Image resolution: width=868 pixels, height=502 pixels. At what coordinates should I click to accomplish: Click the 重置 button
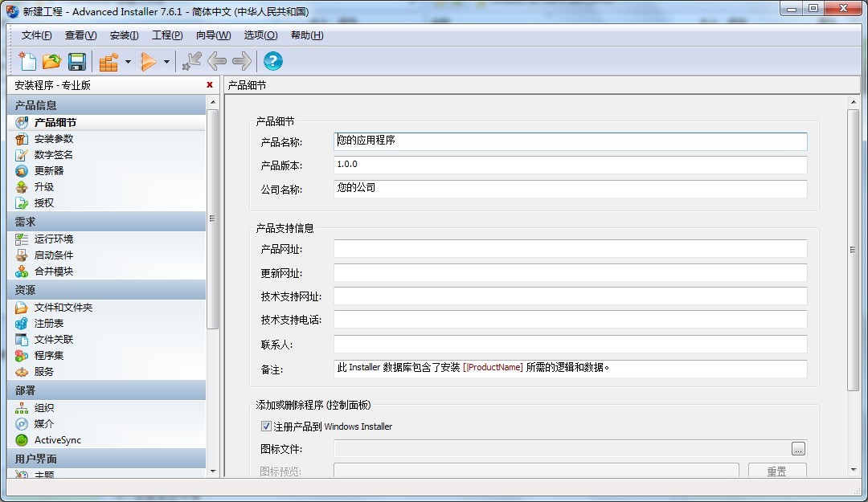click(x=776, y=471)
